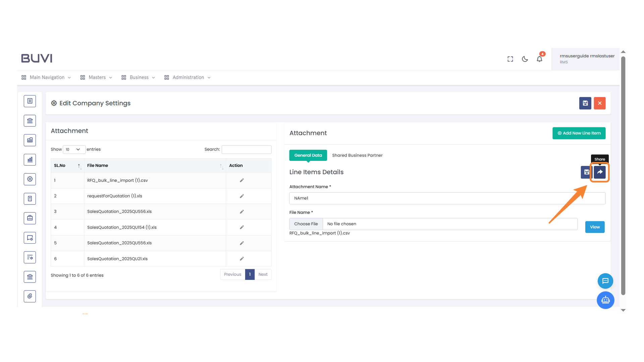Click Add New Line Item button
This screenshot has height=362, width=644.
[x=579, y=133]
